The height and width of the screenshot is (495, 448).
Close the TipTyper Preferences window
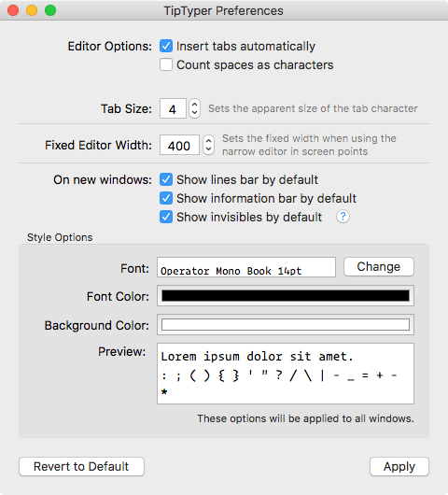coord(13,10)
